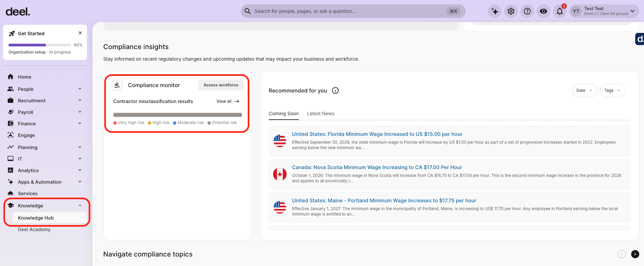Click the deel logo

click(x=18, y=11)
